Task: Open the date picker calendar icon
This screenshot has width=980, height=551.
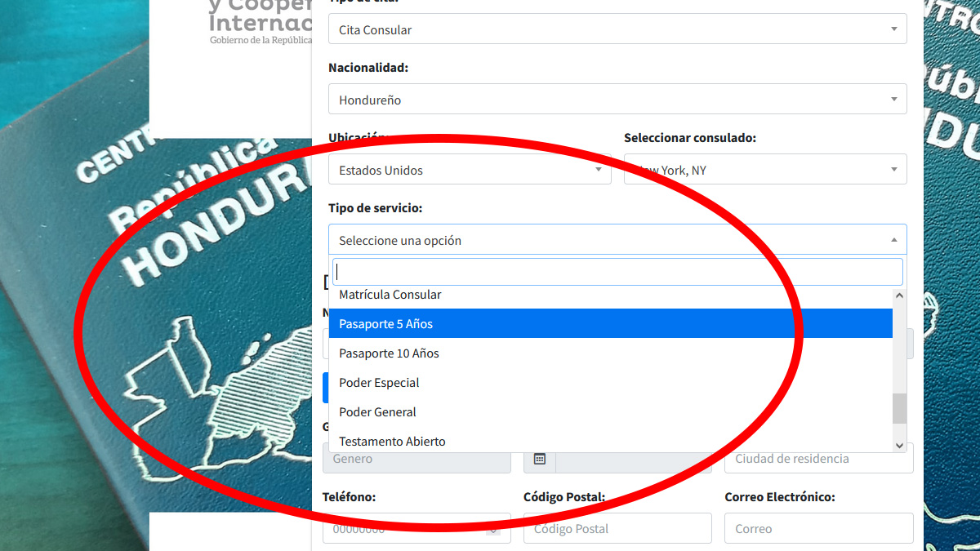Action: 539,459
